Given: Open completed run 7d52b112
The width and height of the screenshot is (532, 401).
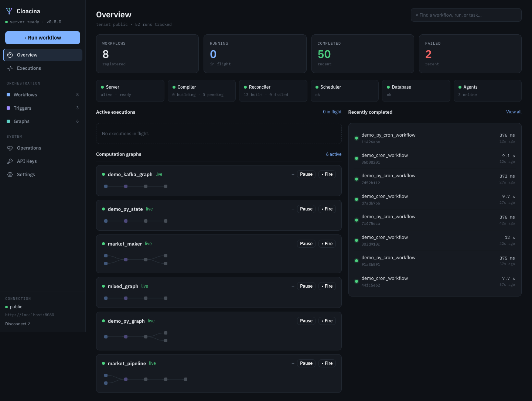Looking at the screenshot, I should click(435, 179).
